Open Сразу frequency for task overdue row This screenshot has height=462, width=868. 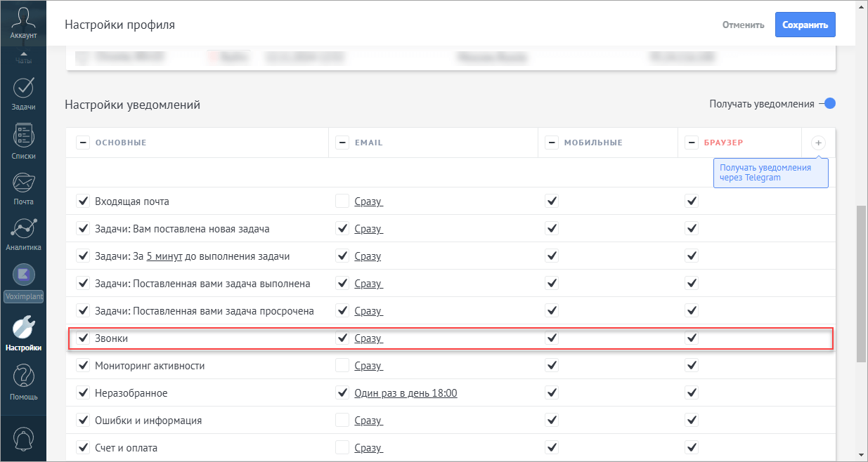(x=368, y=311)
